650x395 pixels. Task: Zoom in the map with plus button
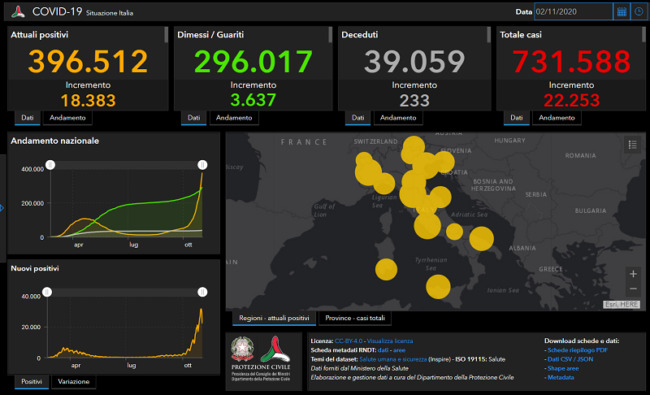click(633, 274)
